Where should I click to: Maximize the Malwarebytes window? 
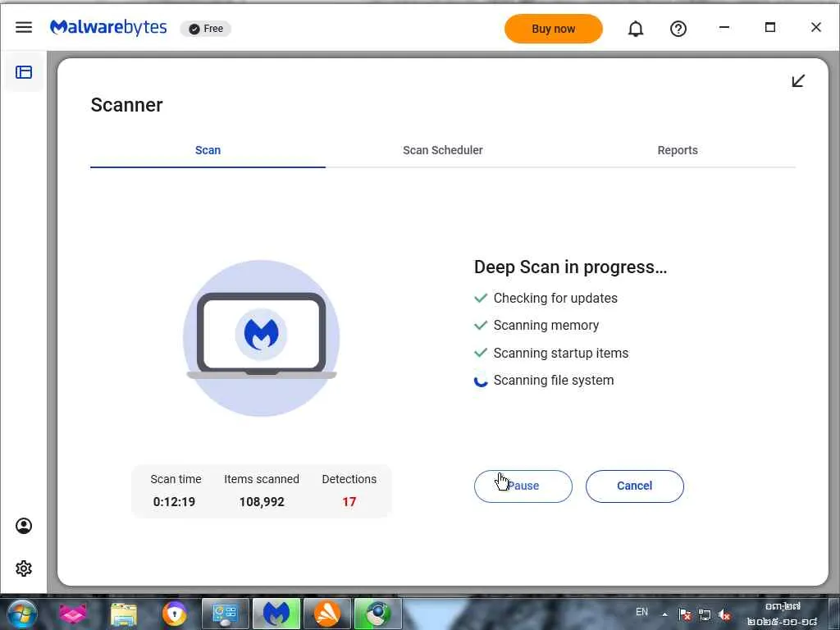[x=770, y=27]
